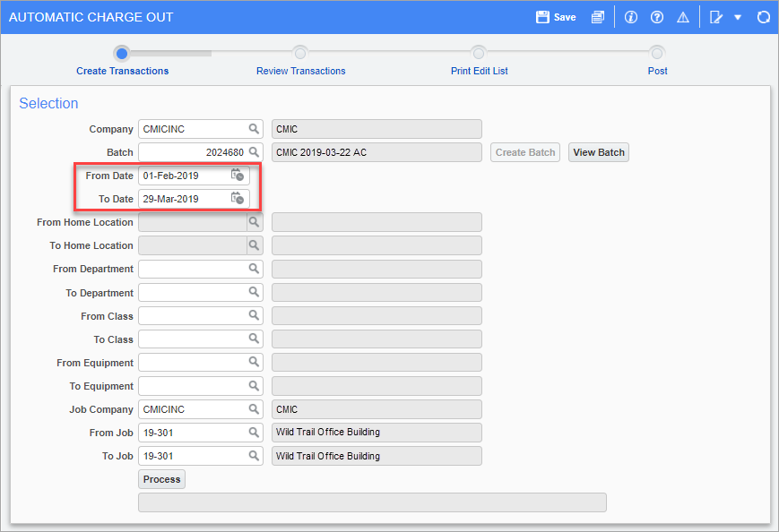Select the Post step
This screenshot has height=532, width=779.
[657, 54]
